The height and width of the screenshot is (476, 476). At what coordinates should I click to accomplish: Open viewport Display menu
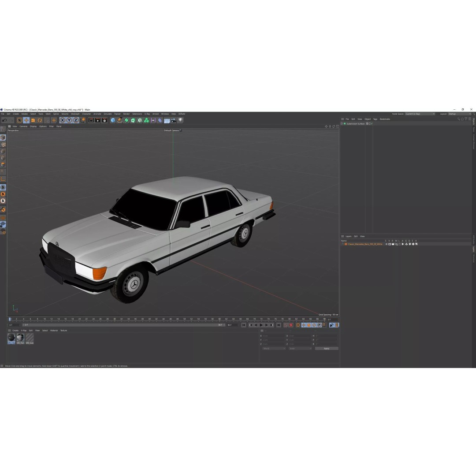pos(33,126)
